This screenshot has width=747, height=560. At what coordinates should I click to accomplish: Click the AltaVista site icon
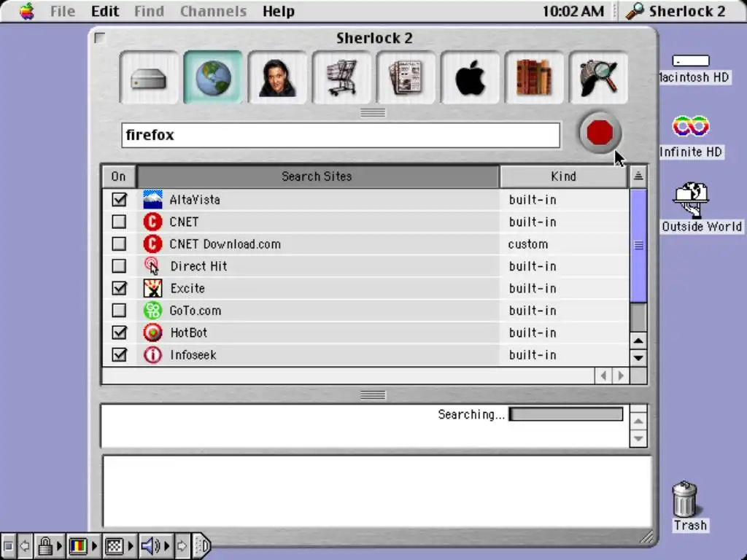152,200
